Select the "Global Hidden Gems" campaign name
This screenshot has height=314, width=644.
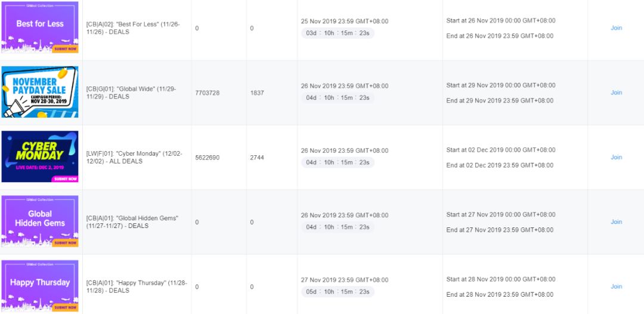coord(132,222)
